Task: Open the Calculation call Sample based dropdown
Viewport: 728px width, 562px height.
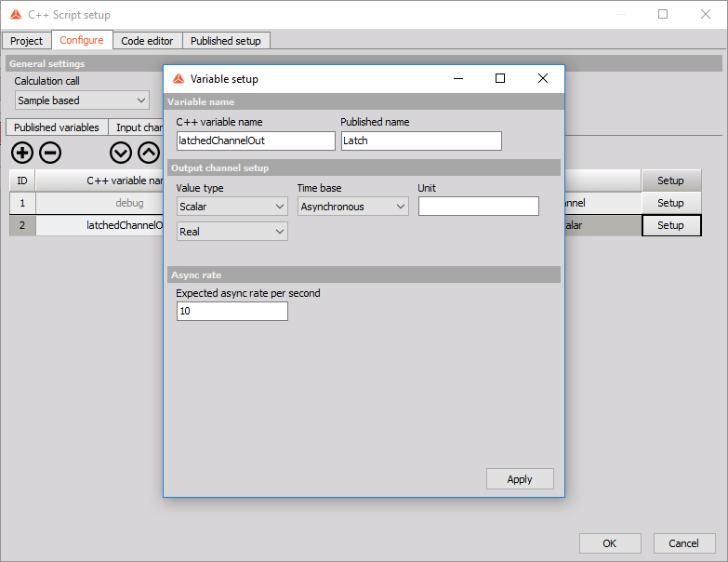Action: 82,100
